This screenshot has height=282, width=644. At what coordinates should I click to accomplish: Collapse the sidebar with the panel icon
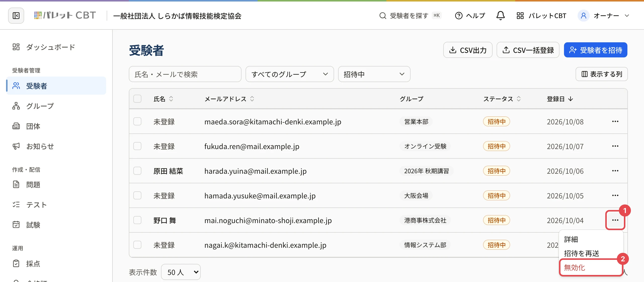pos(16,16)
